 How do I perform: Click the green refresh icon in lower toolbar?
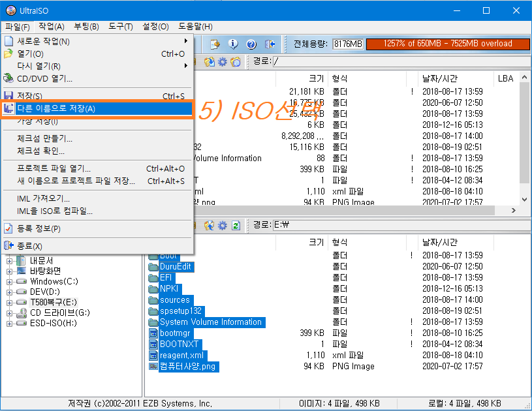236,225
